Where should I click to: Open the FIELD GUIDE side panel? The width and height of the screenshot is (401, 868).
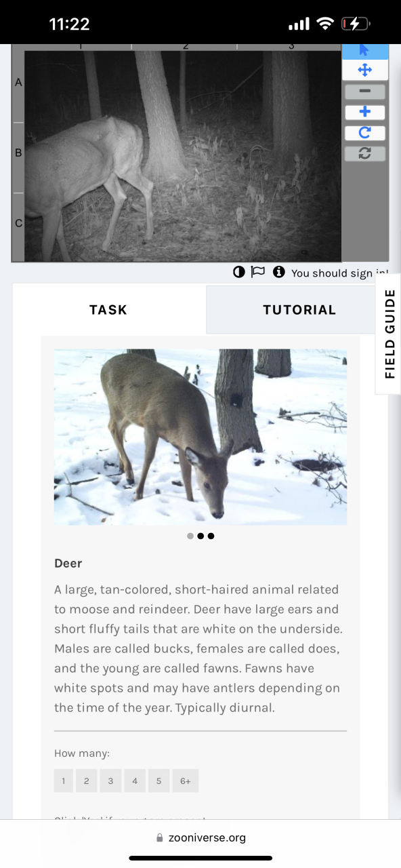389,334
